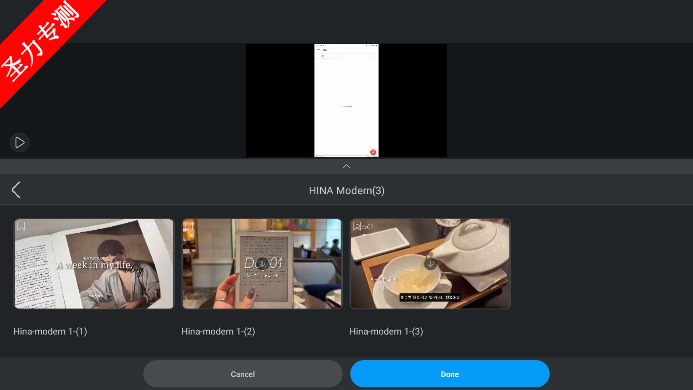Cancel the title template selection
The height and width of the screenshot is (390, 693).
243,374
